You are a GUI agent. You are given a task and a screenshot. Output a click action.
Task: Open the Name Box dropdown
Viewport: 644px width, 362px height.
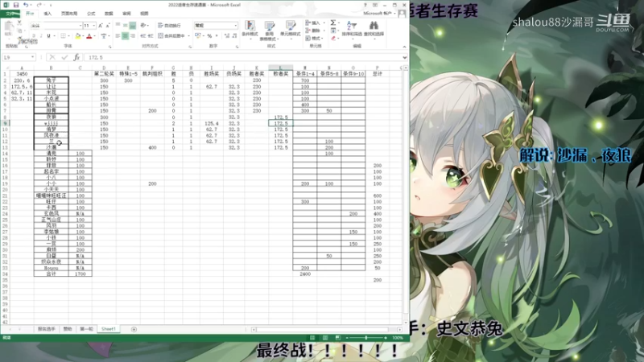coord(32,57)
